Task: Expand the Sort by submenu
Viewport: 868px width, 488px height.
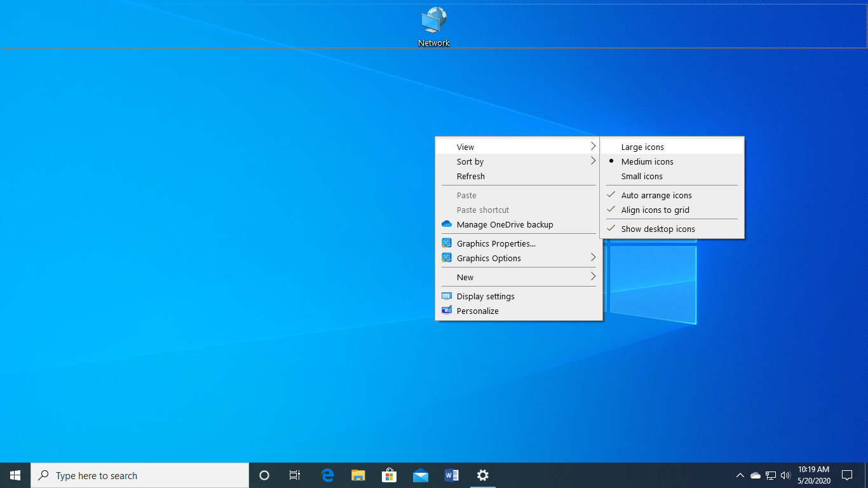Action: (519, 161)
